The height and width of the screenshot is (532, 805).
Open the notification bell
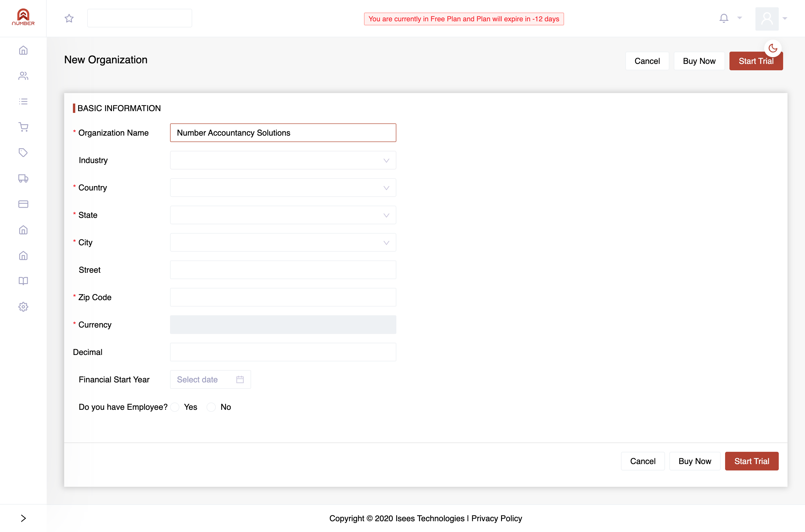724,18
